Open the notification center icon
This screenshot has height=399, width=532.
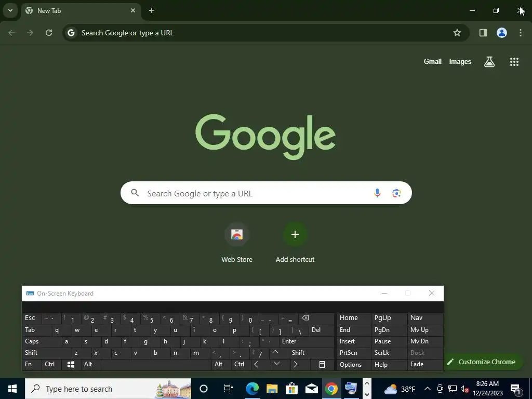tap(515, 389)
